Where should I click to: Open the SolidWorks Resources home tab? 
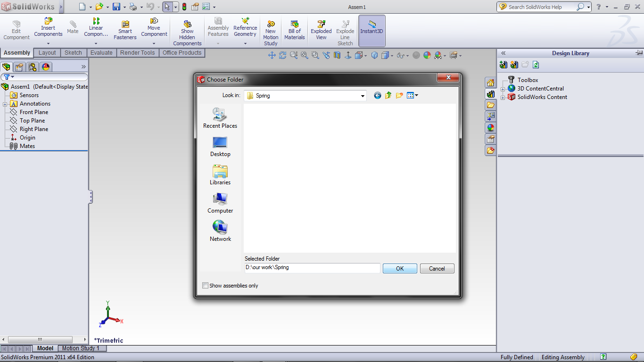point(491,82)
